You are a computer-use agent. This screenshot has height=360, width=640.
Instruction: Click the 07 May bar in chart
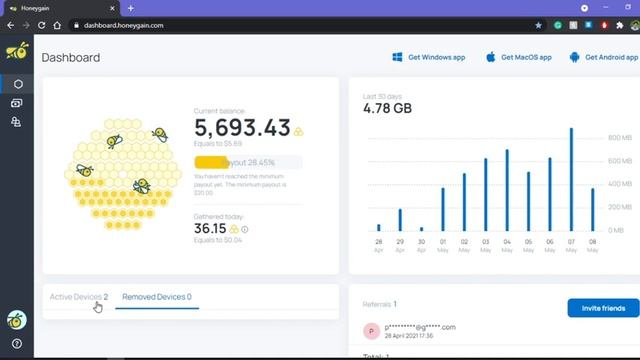click(571, 180)
